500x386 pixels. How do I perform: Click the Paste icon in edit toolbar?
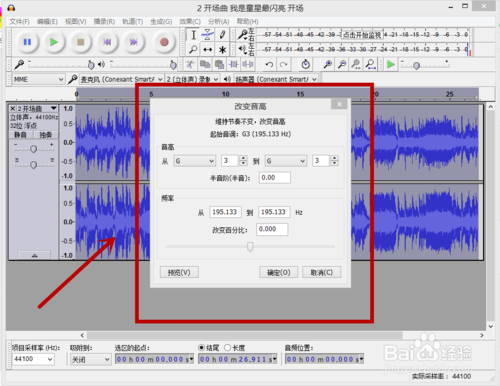pos(219,64)
